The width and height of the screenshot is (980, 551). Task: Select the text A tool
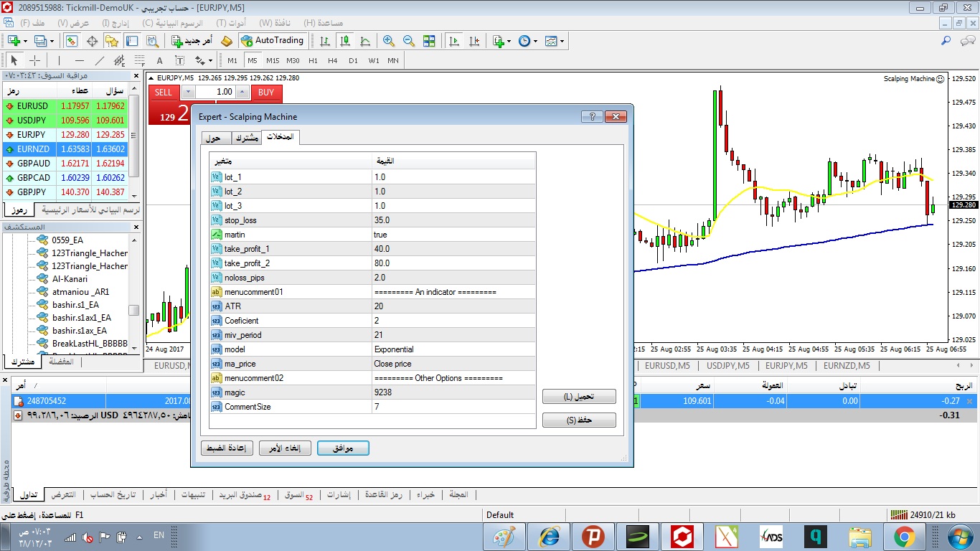click(160, 60)
